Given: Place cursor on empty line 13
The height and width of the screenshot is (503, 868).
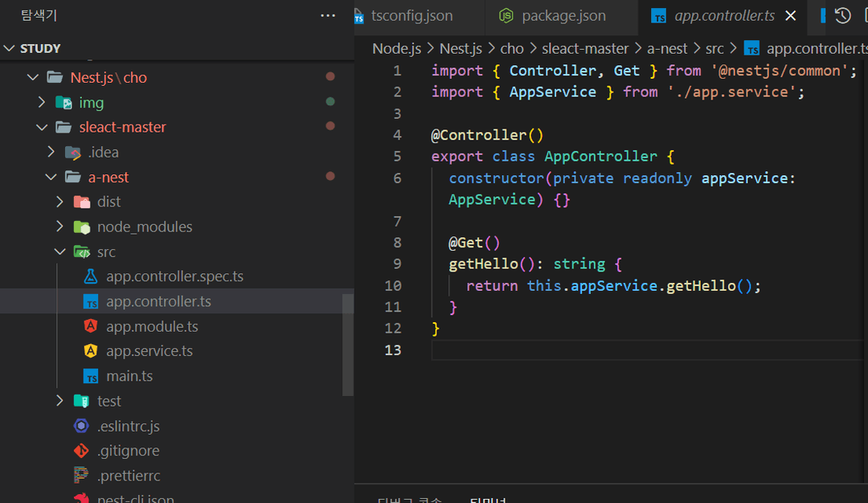Looking at the screenshot, I should 646,350.
